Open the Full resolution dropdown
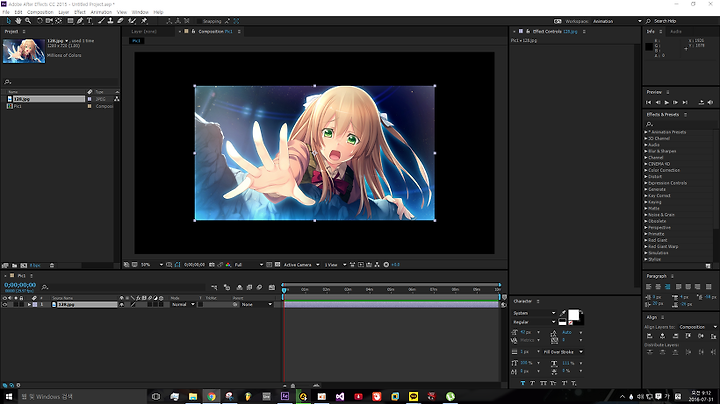The height and width of the screenshot is (404, 720). (x=248, y=265)
